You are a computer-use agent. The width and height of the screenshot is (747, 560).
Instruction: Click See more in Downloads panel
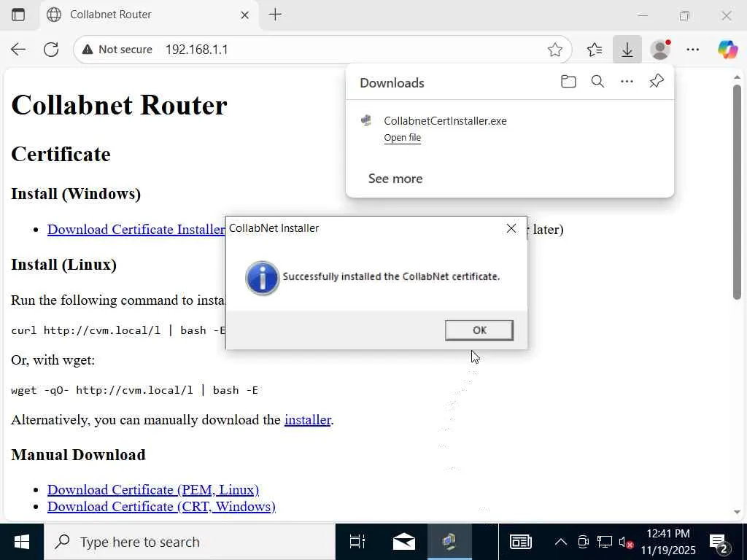[x=395, y=179]
